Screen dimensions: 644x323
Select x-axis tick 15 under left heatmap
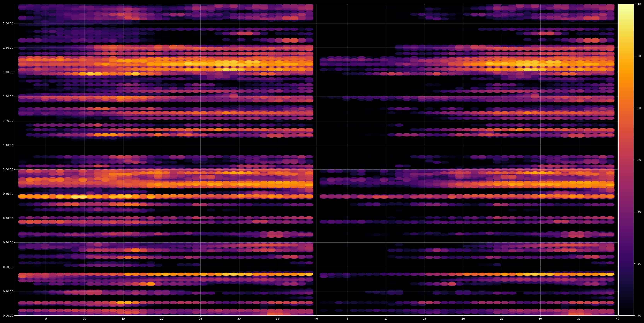[x=123, y=319]
